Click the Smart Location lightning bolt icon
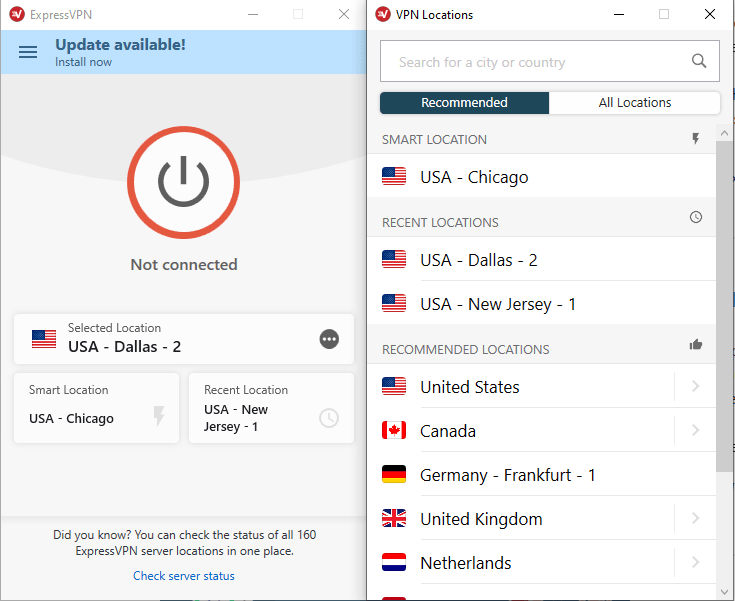This screenshot has width=735, height=601. click(159, 416)
